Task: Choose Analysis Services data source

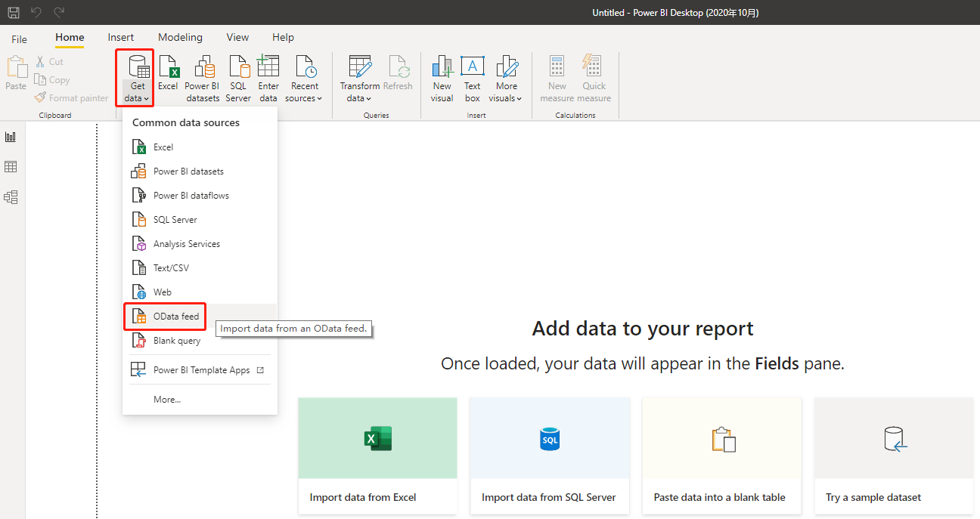Action: coord(200,244)
